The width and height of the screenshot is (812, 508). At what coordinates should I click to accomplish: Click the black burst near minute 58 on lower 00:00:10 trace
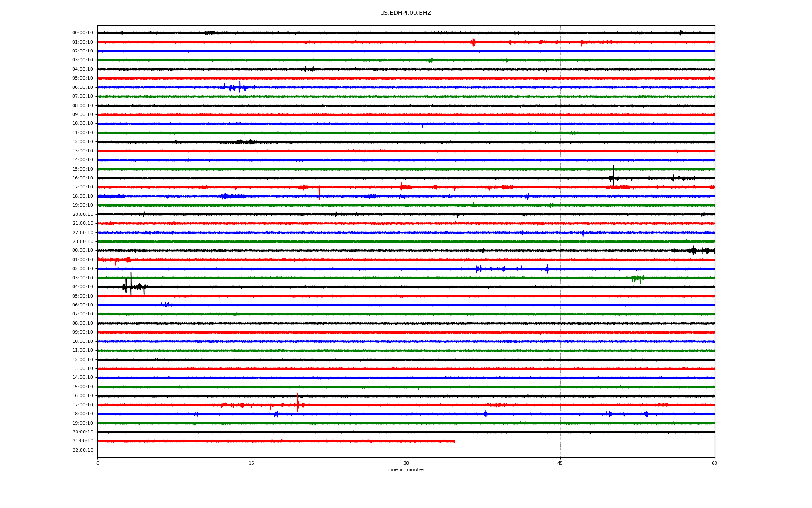(693, 251)
